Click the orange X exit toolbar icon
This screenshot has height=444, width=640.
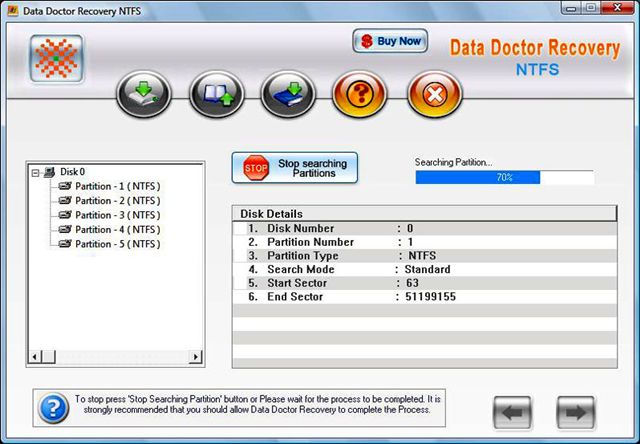434,95
